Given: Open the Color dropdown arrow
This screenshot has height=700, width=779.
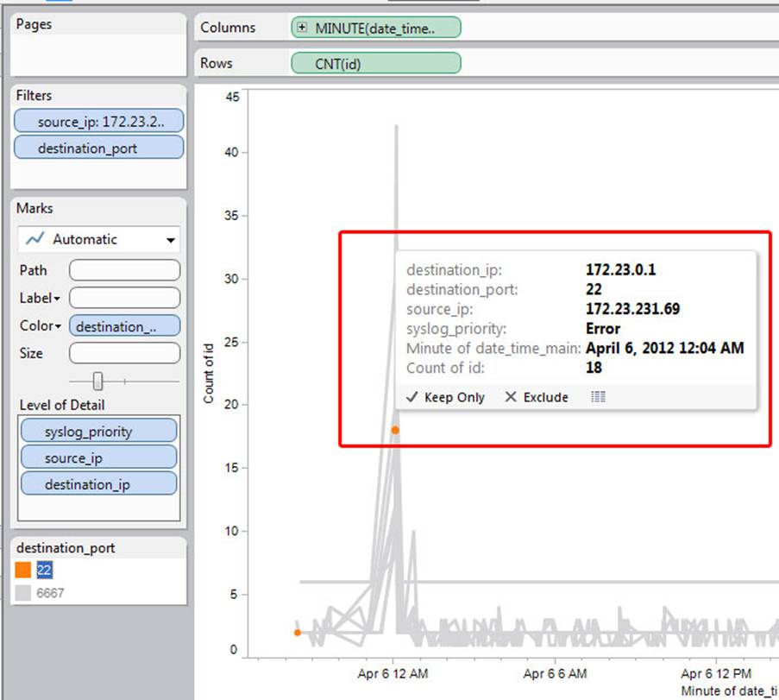Looking at the screenshot, I should [x=58, y=326].
